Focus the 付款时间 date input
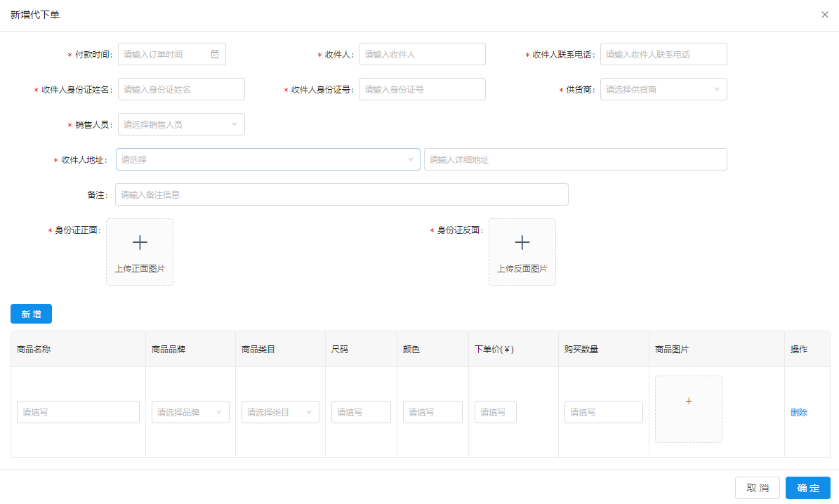Viewport: 839px width, 504px height. click(172, 54)
